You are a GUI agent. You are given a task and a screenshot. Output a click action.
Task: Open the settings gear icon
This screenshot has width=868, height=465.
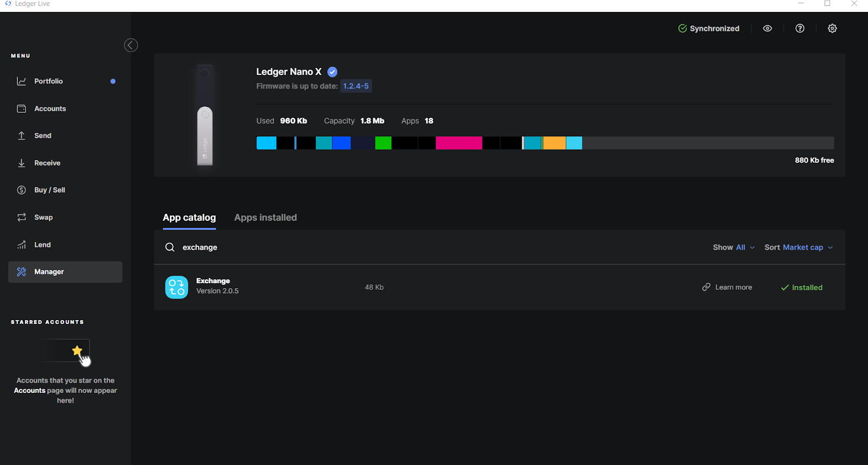pyautogui.click(x=832, y=28)
